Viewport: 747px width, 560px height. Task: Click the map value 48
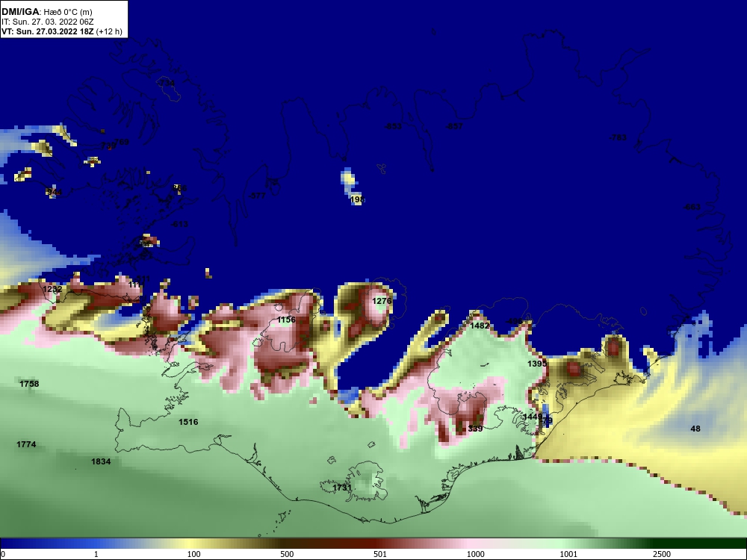695,429
